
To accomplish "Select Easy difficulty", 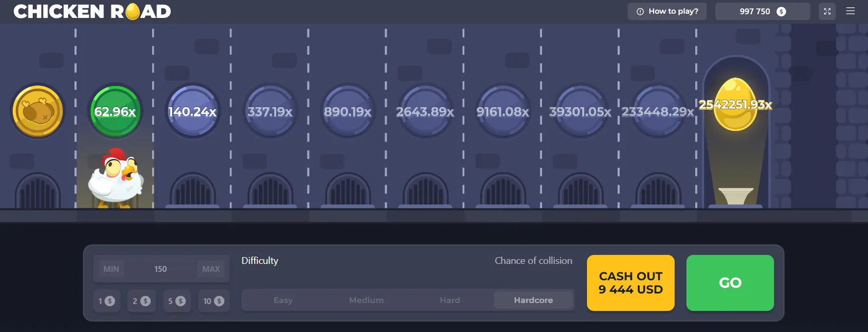I will pyautogui.click(x=283, y=300).
